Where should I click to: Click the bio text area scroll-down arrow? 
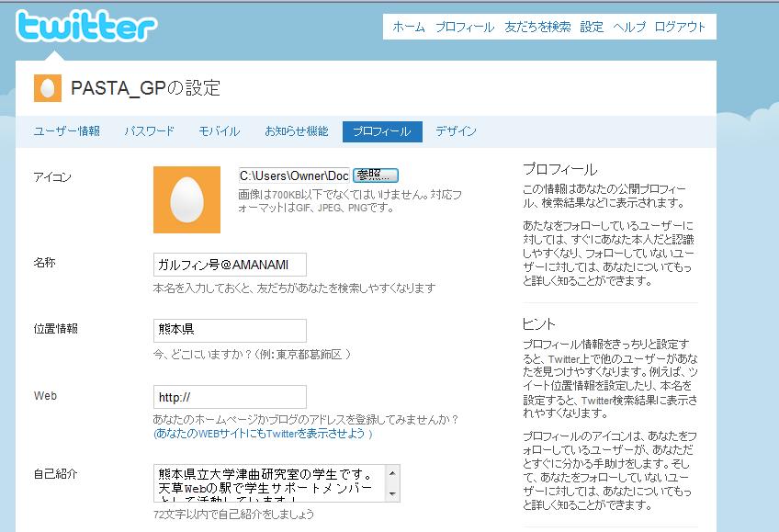tap(392, 493)
